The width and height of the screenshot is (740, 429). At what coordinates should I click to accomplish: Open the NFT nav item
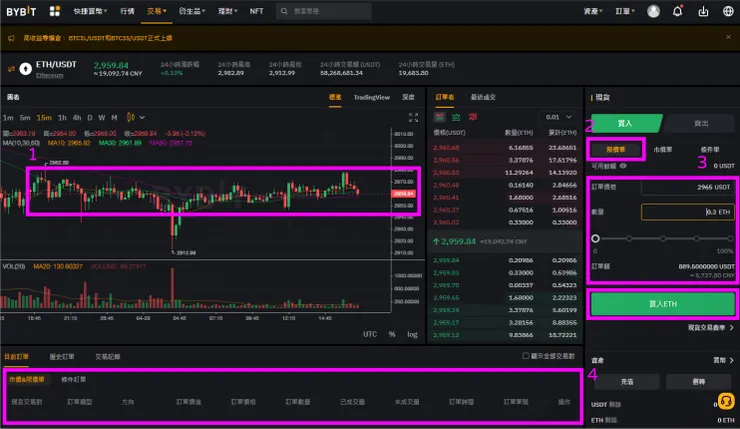(256, 11)
